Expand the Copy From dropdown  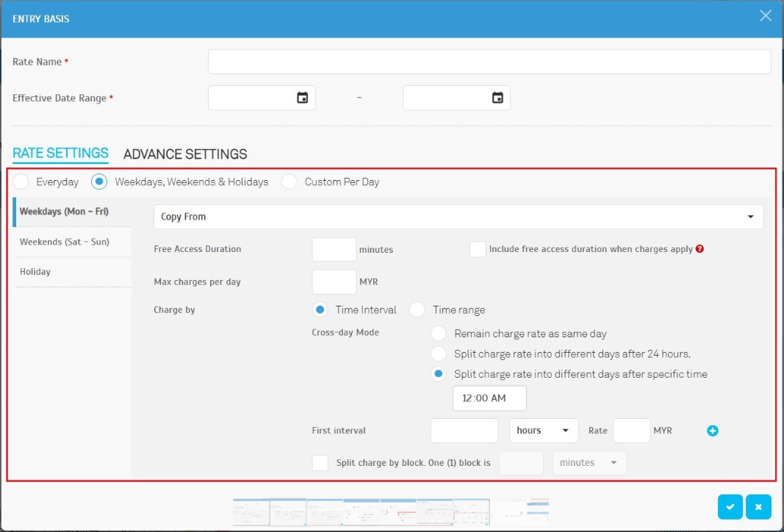pyautogui.click(x=458, y=217)
